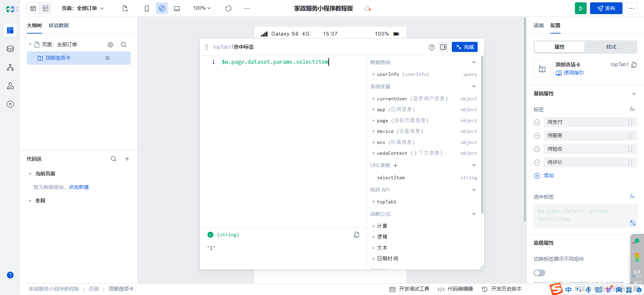Switch to the 大纲树 tab
This screenshot has height=295, width=644.
click(x=34, y=26)
